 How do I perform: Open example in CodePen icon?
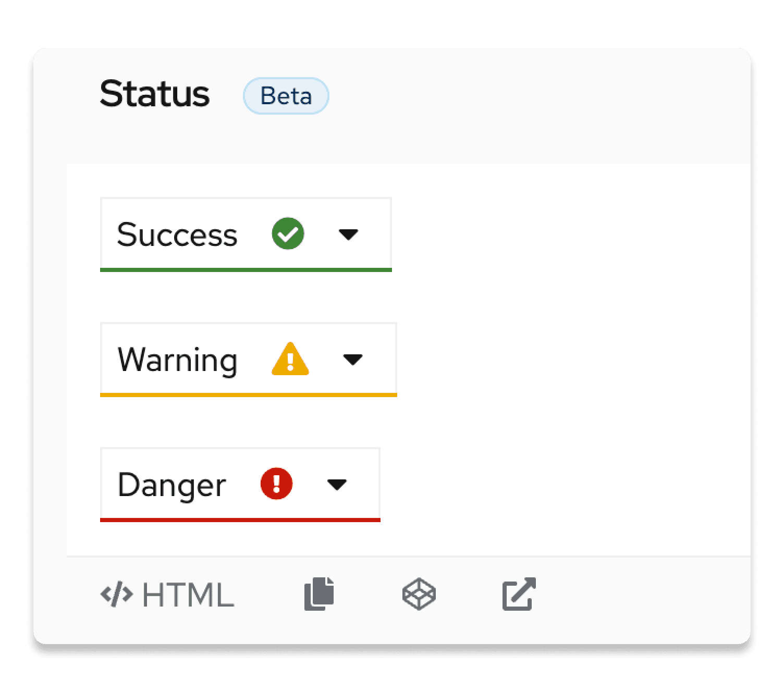click(x=419, y=594)
